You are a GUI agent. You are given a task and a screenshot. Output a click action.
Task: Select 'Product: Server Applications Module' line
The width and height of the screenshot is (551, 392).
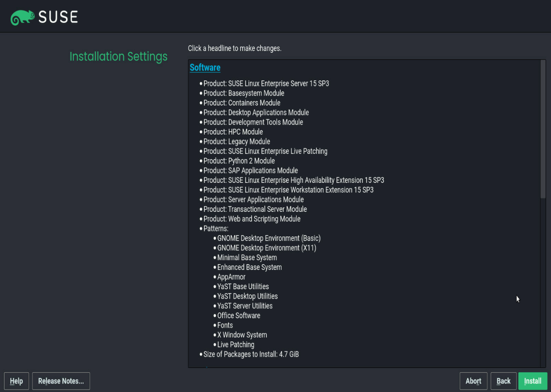254,200
